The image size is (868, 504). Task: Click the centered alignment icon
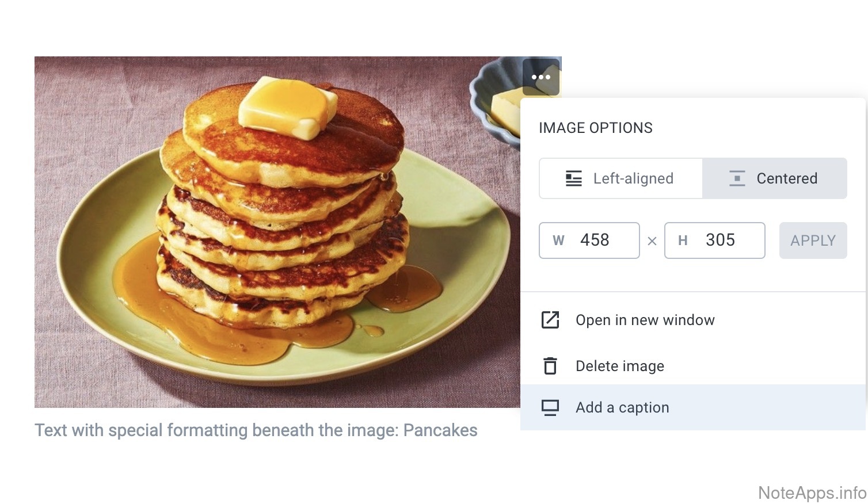coord(737,178)
